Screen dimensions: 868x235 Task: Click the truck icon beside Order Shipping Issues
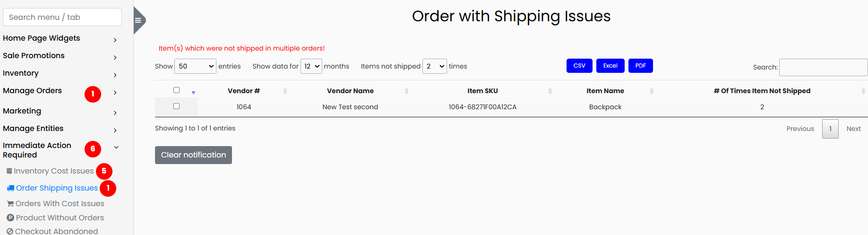tap(10, 188)
